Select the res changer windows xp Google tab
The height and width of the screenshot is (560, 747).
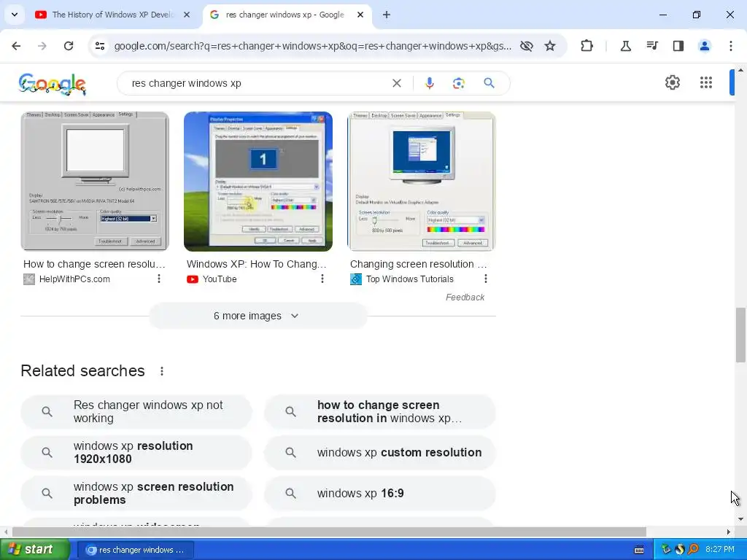click(x=285, y=15)
